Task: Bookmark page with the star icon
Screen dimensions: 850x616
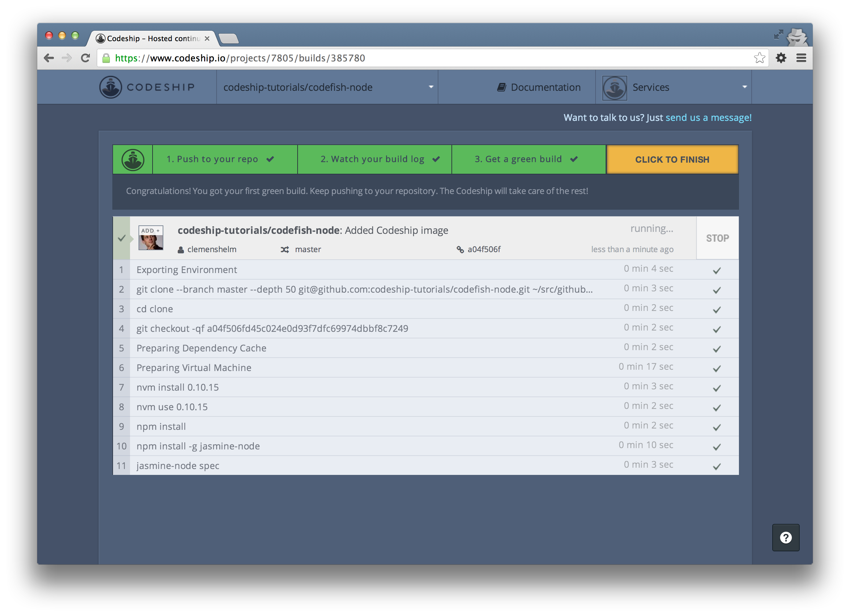Action: pos(759,58)
